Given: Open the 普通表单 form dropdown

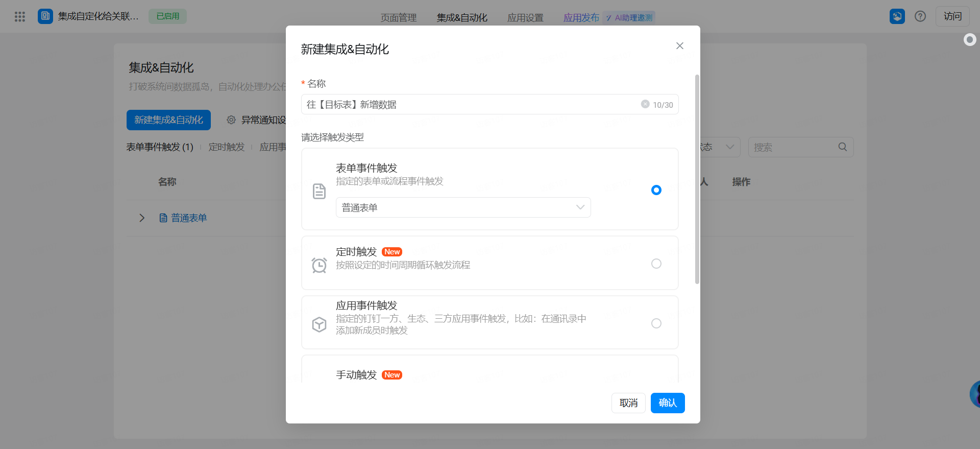Looking at the screenshot, I should click(x=463, y=207).
